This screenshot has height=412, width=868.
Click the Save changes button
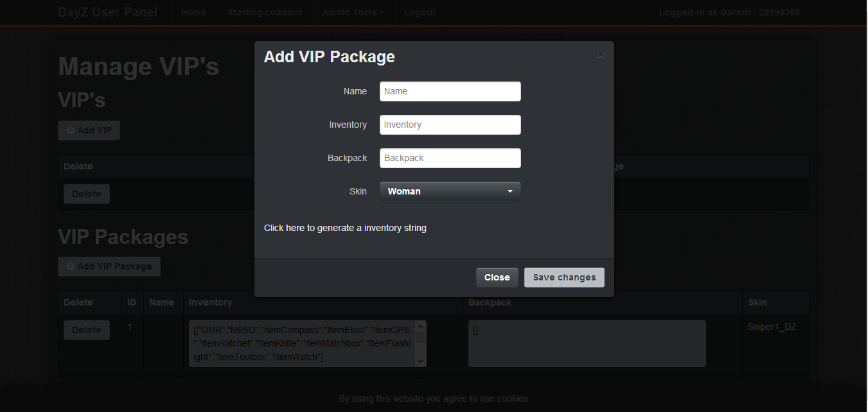pos(564,277)
